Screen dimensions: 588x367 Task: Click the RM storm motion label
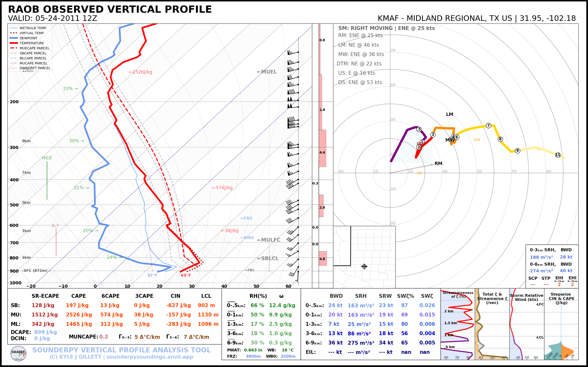[x=438, y=163]
